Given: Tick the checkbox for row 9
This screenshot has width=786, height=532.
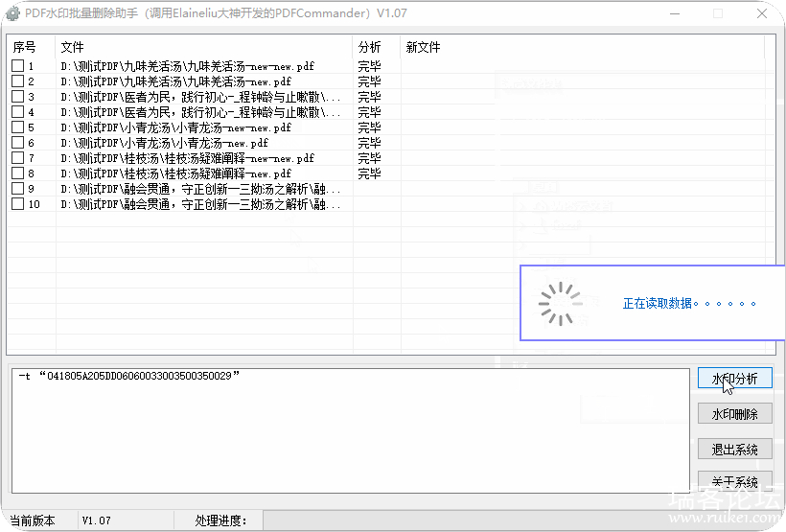Looking at the screenshot, I should click(x=17, y=189).
